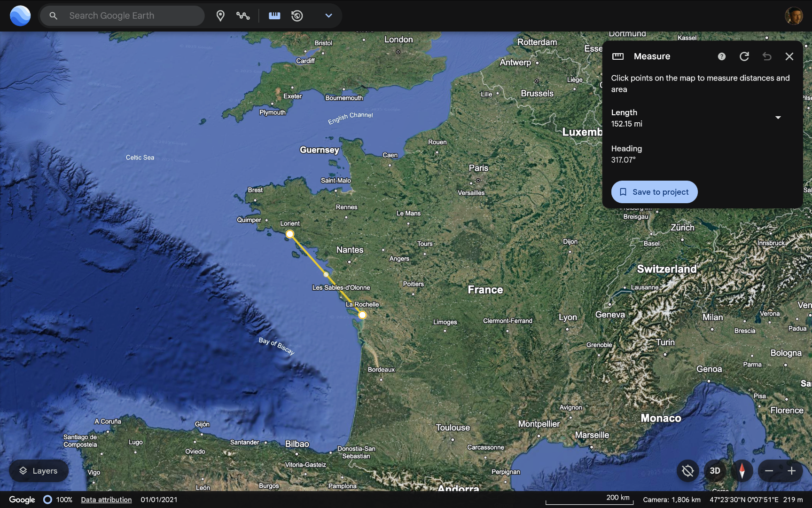This screenshot has width=812, height=508.
Task: Open the Historical imagery clock icon
Action: click(297, 16)
